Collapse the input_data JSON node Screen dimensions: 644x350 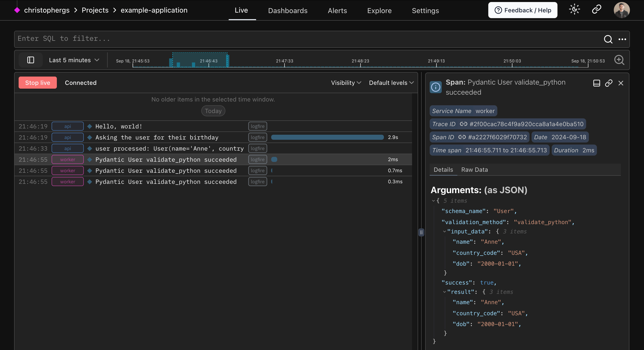(x=445, y=231)
